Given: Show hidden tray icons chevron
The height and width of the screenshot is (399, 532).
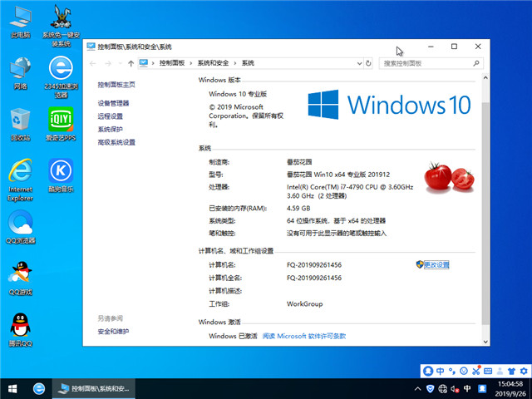Looking at the screenshot, I should [417, 389].
